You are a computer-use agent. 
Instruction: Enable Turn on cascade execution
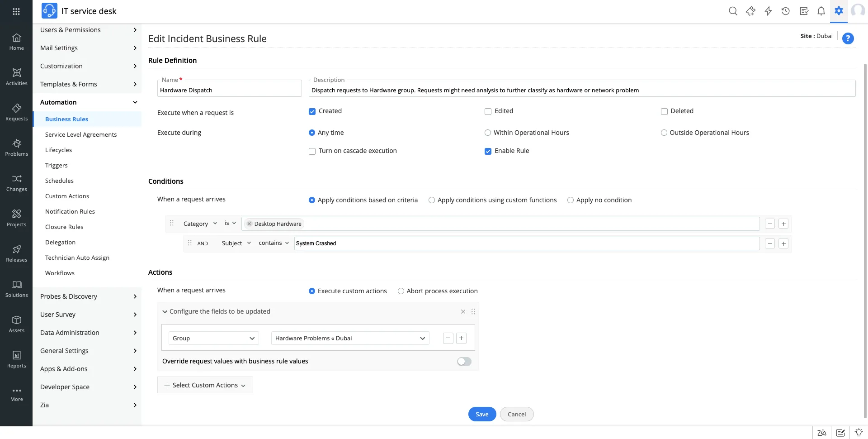(x=312, y=151)
